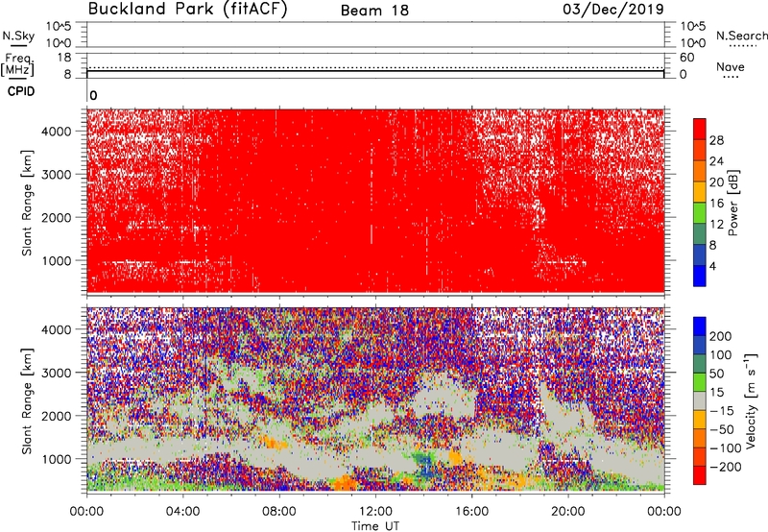Click the 'Velocity [m s-1]' colorbar label
The width and height of the screenshot is (768, 532).
pos(751,400)
